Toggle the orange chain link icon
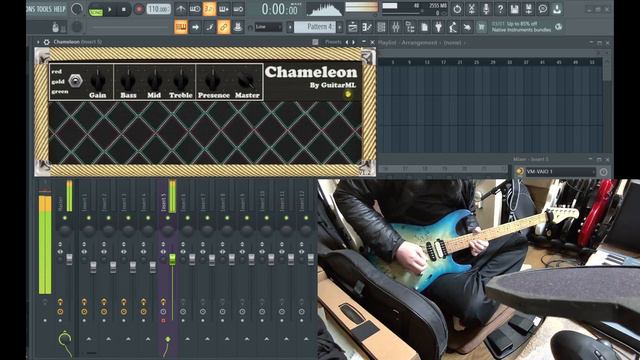The height and width of the screenshot is (360, 640). click(224, 27)
